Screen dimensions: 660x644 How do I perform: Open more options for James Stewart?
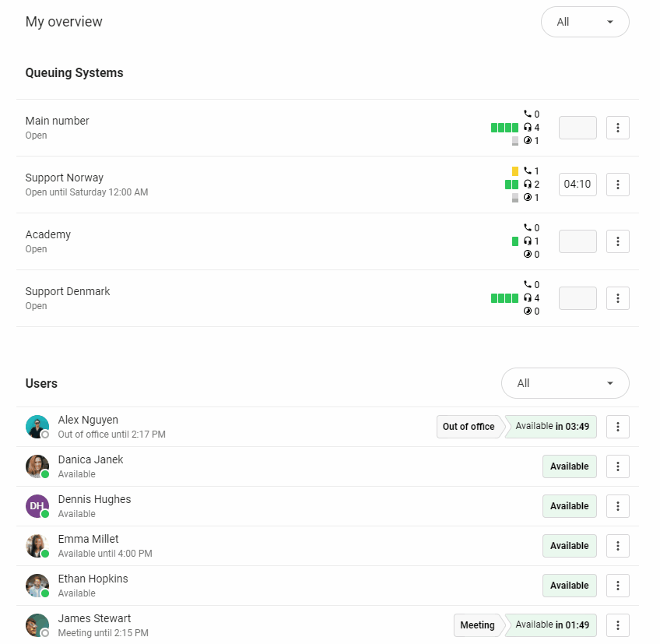(617, 625)
